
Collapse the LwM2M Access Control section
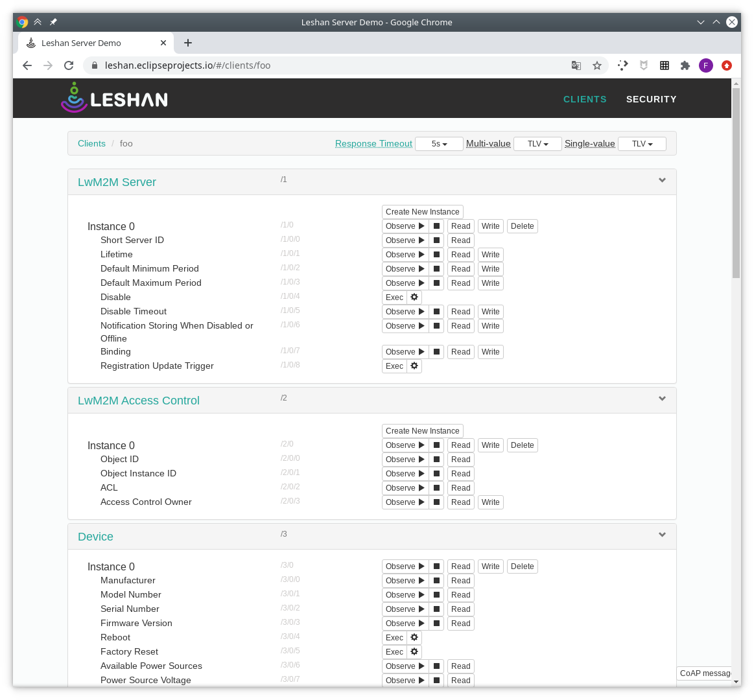pyautogui.click(x=662, y=399)
